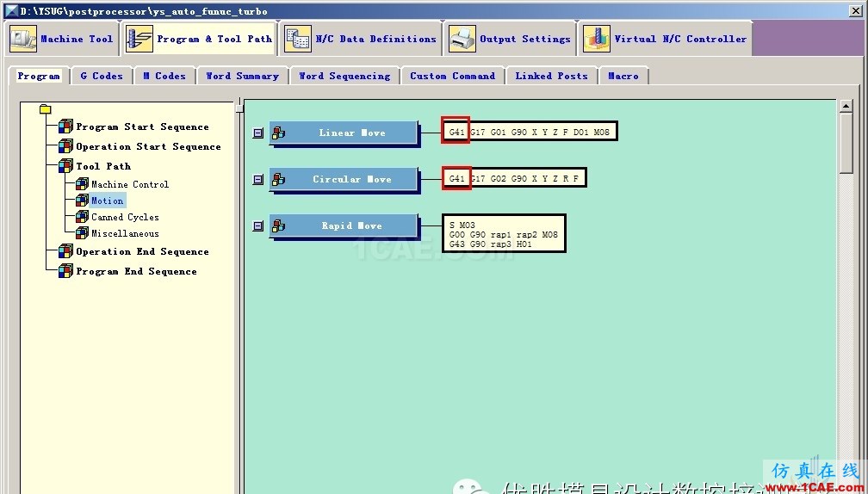Click the Machine Control cube icon

[x=82, y=184]
